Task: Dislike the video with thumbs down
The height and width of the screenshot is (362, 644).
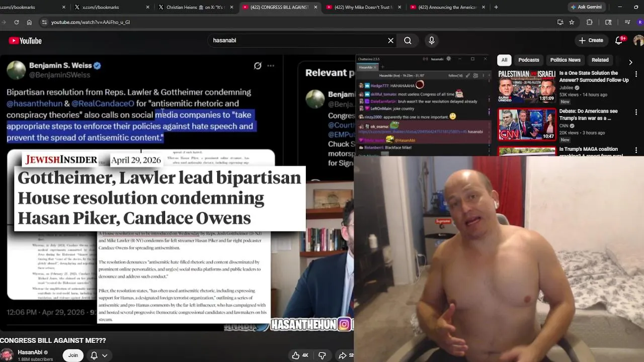Action: (322, 355)
